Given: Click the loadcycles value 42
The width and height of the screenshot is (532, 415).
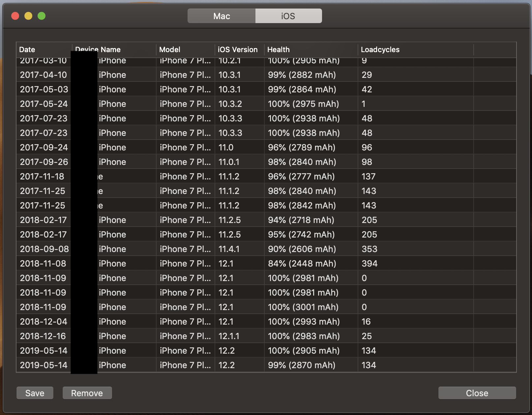Looking at the screenshot, I should pyautogui.click(x=367, y=89).
